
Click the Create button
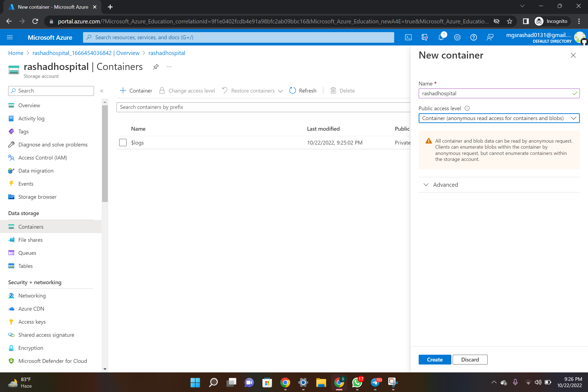coord(434,360)
